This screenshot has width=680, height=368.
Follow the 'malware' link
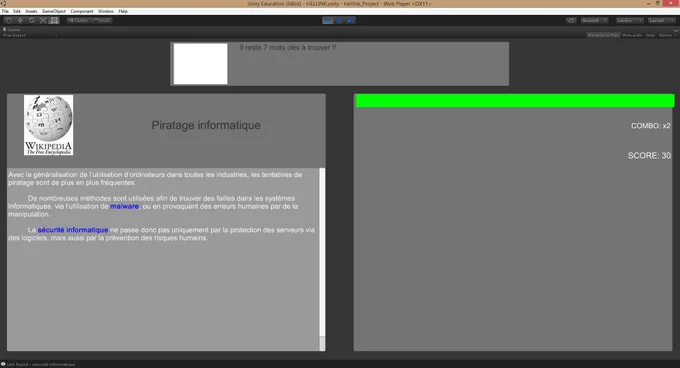pyautogui.click(x=124, y=206)
